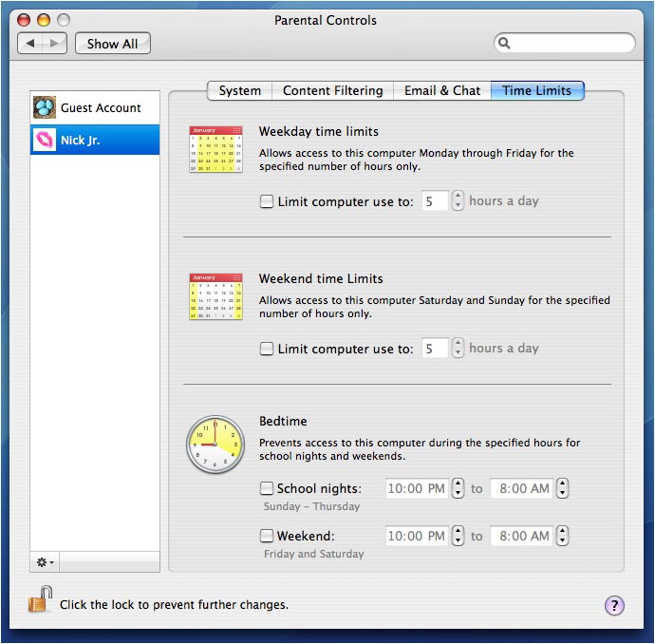Click the Show All button
This screenshot has width=655, height=644.
pos(112,44)
